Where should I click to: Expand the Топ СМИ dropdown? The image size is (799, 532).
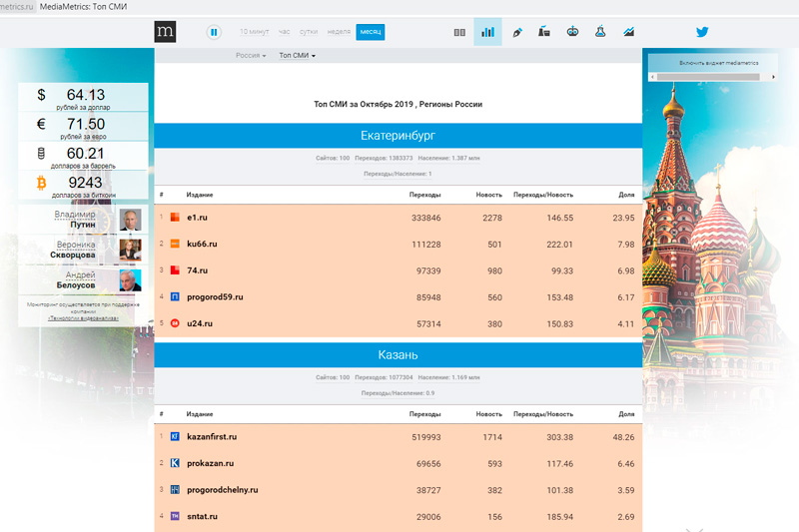pyautogui.click(x=297, y=56)
